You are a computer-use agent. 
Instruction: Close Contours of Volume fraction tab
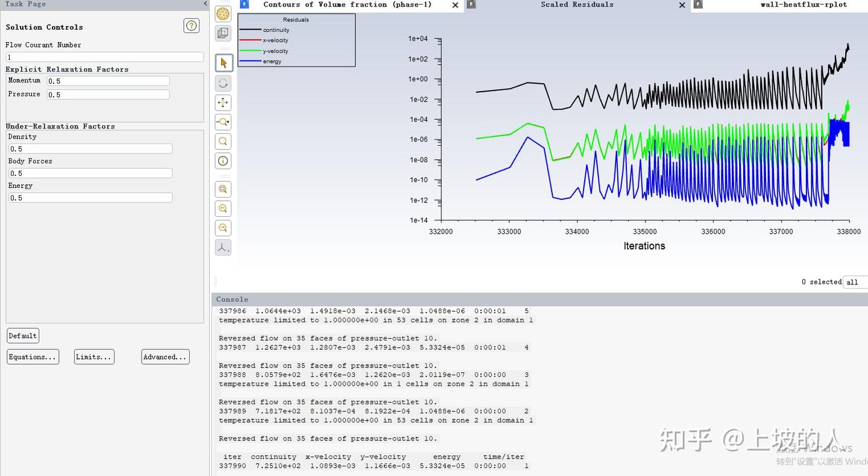[455, 5]
